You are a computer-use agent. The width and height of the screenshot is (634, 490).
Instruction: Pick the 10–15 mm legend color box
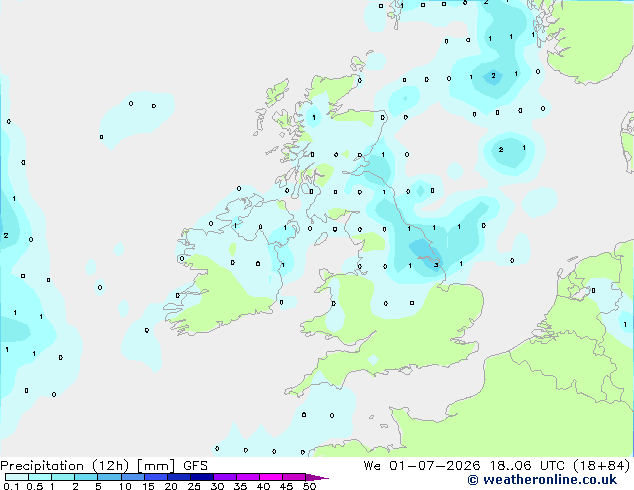click(x=132, y=477)
